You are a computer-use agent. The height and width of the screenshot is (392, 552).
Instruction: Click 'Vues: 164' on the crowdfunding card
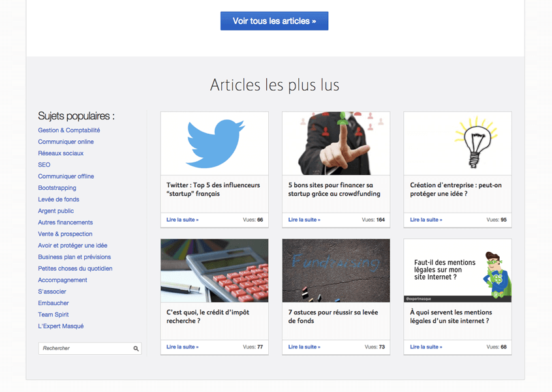373,220
